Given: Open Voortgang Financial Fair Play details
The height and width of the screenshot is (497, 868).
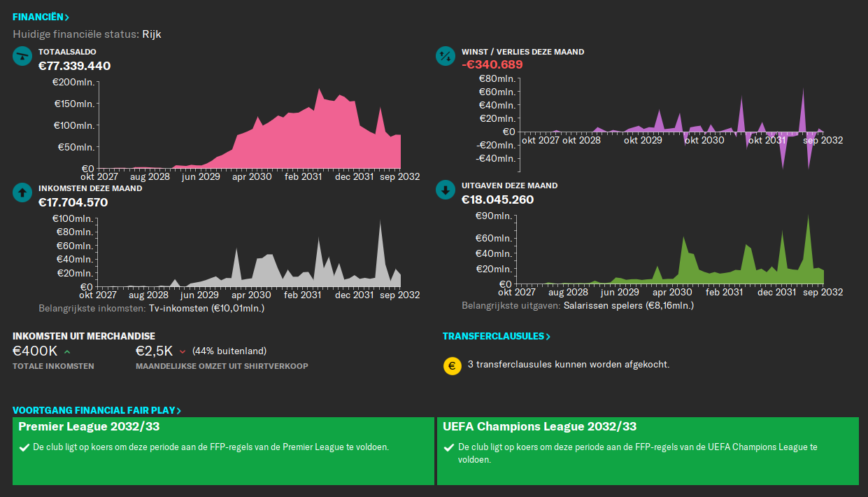Looking at the screenshot, I should pyautogui.click(x=97, y=411).
